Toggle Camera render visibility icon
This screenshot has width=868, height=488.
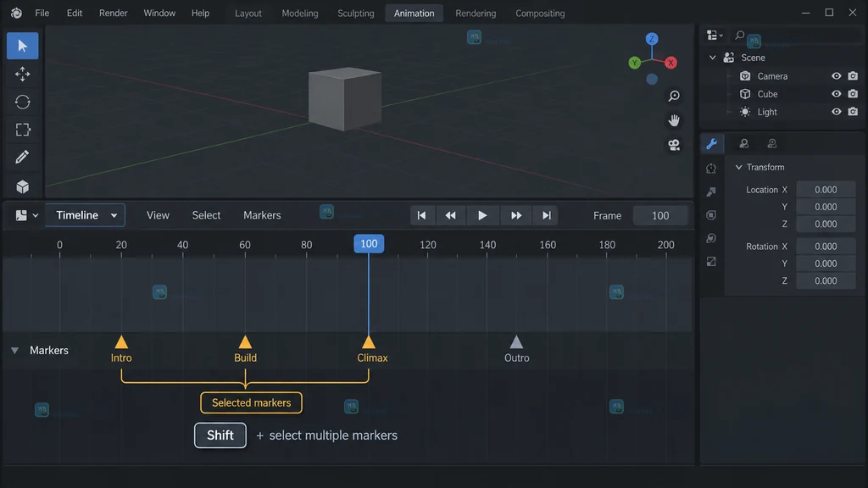click(853, 75)
